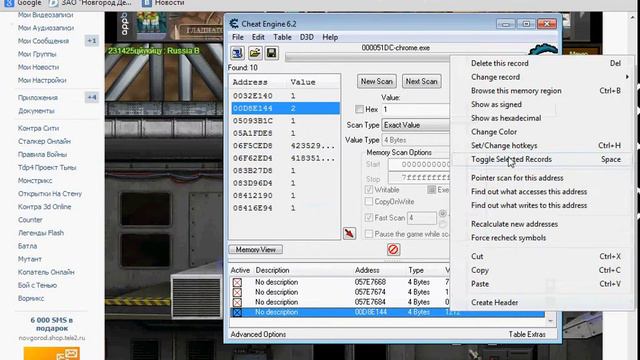Toggle the Fast Scan checkbox
Screen dimensions: 640x360
369,218
